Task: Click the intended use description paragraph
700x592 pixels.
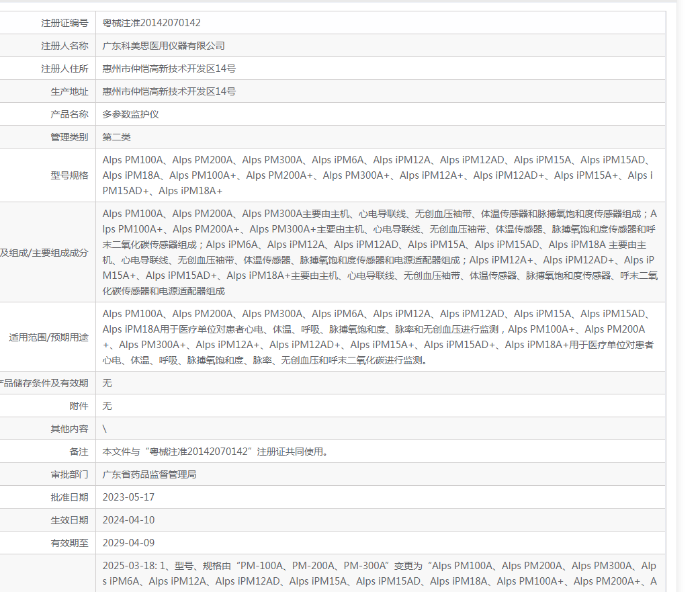Action: click(378, 337)
